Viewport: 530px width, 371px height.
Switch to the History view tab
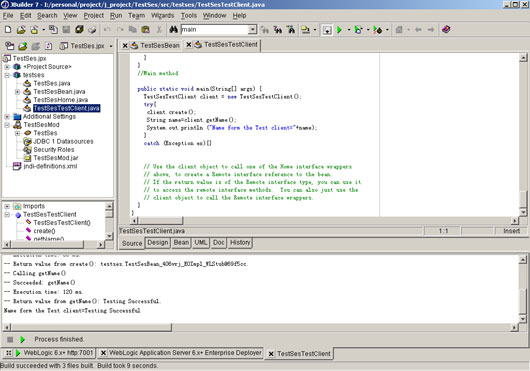pos(240,243)
